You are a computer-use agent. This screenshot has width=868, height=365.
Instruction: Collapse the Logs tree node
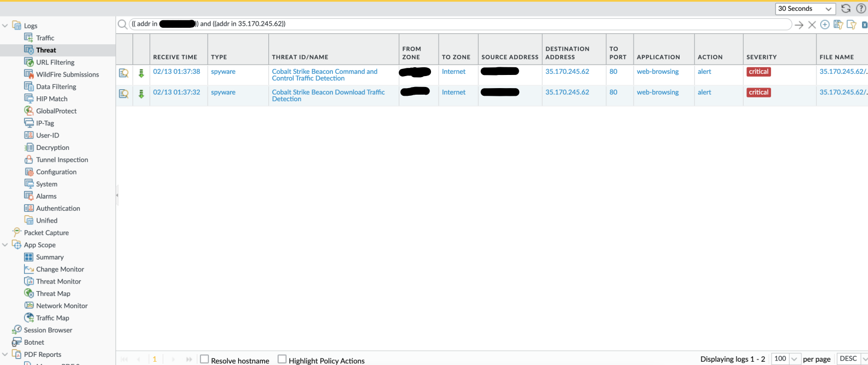(x=5, y=26)
